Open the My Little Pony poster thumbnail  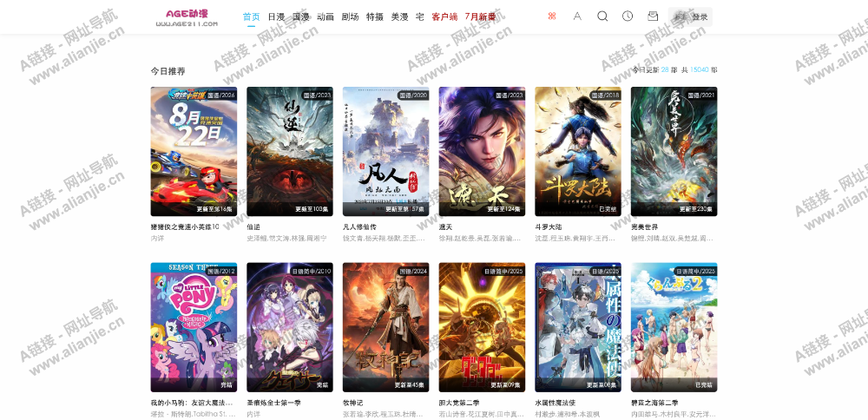tap(194, 327)
